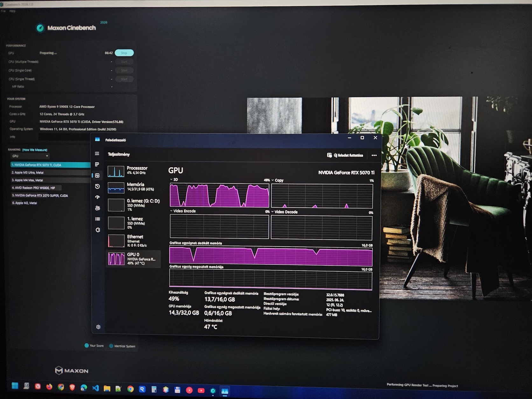Open File Explorer from the taskbar
The height and width of the screenshot is (399, 532).
[107, 388]
